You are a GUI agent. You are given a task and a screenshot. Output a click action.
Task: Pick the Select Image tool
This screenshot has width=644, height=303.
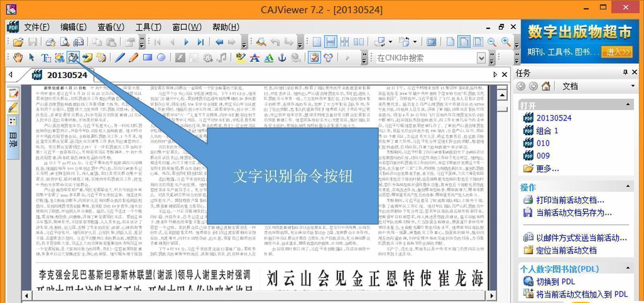pyautogui.click(x=59, y=58)
